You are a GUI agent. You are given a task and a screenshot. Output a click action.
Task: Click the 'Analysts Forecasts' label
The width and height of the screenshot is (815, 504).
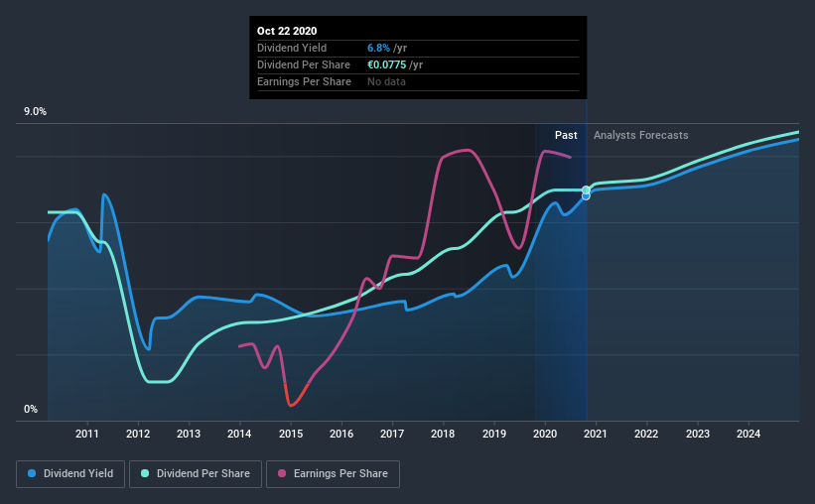point(641,135)
